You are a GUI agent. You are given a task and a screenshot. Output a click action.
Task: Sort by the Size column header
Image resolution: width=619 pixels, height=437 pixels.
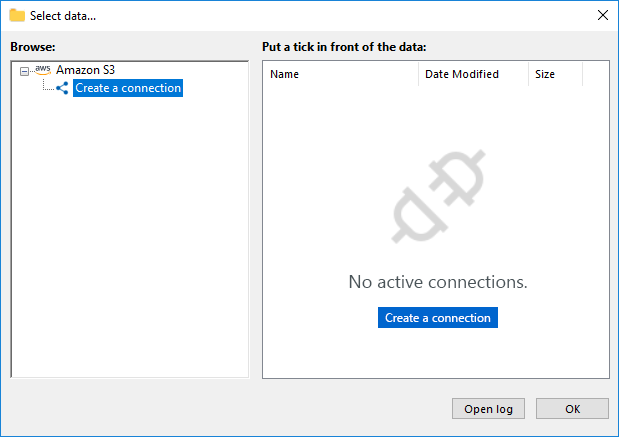pyautogui.click(x=555, y=74)
